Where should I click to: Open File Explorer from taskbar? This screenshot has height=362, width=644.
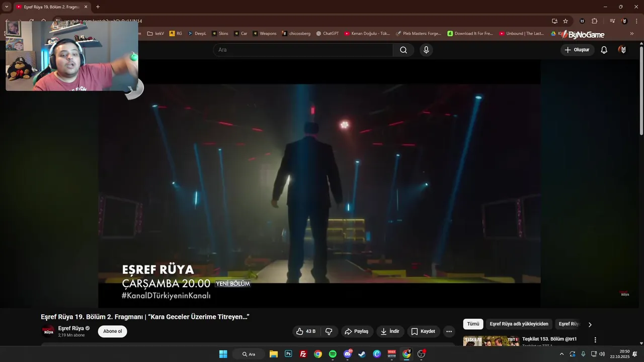tap(274, 354)
